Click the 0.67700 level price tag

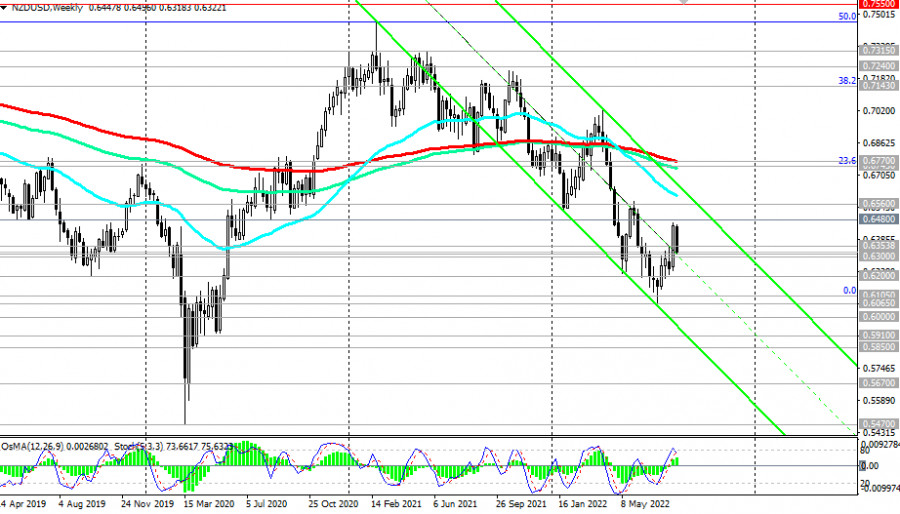[878, 161]
